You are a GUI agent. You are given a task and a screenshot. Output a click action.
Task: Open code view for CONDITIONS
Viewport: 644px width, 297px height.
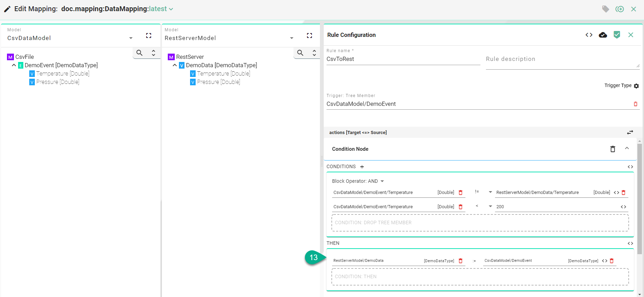630,167
